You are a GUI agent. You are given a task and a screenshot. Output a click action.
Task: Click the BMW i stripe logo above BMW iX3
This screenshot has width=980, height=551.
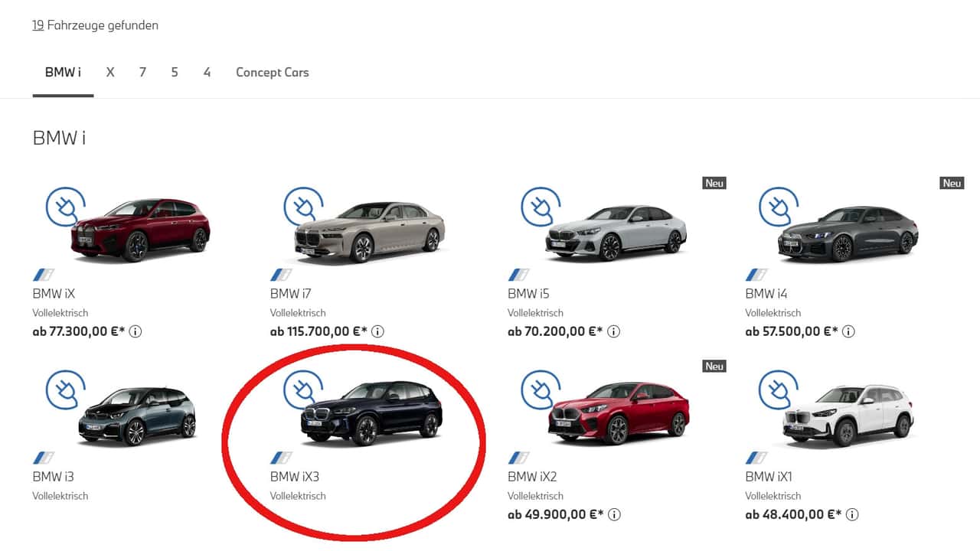(281, 458)
